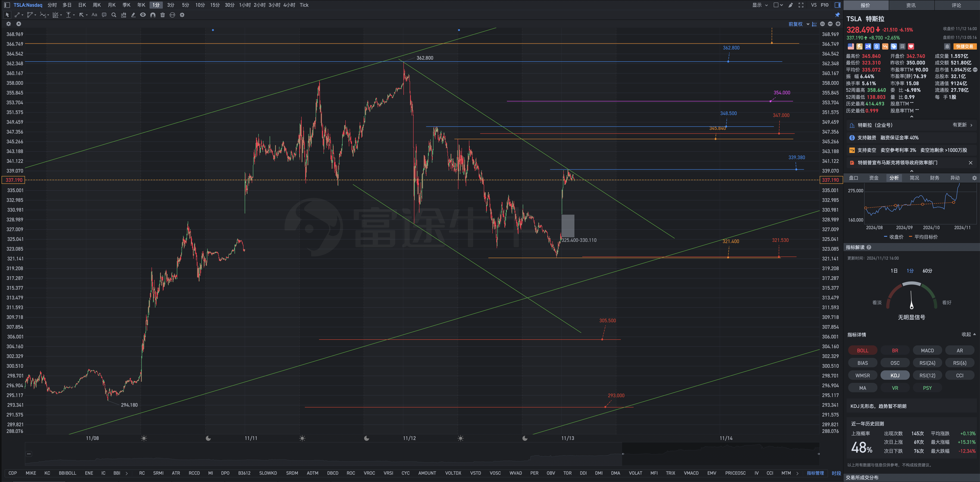
Task: Close the 特朗普 news banner
Action: tap(970, 163)
